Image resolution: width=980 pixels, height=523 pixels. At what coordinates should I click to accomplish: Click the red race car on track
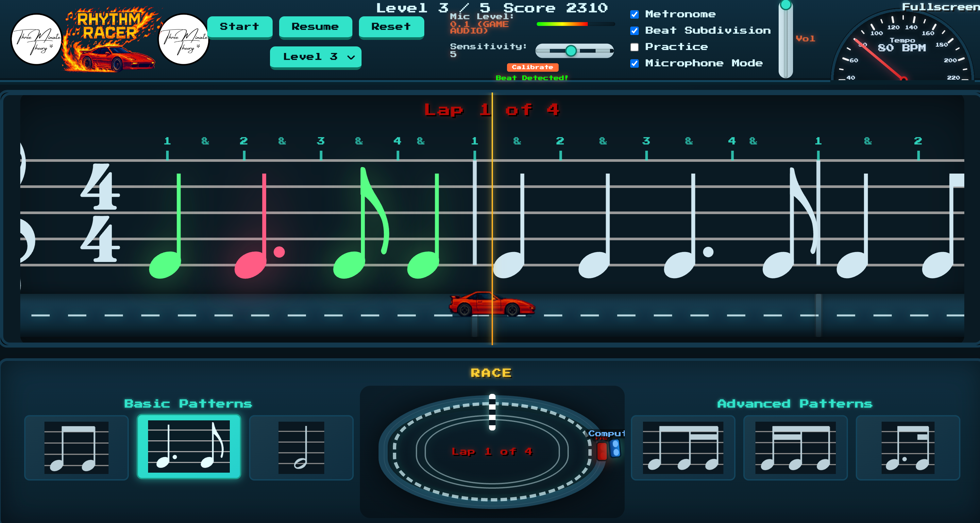click(492, 304)
